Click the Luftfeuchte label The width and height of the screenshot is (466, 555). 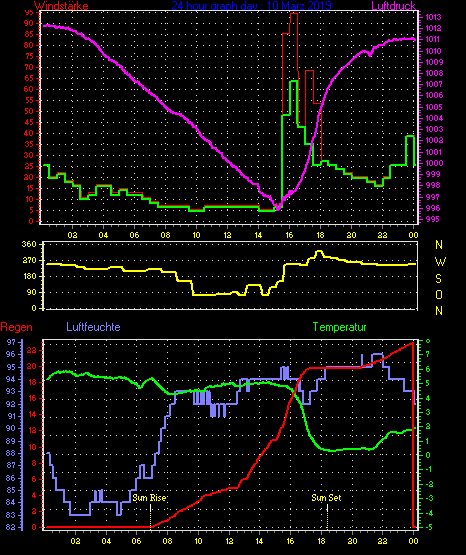pyautogui.click(x=93, y=327)
